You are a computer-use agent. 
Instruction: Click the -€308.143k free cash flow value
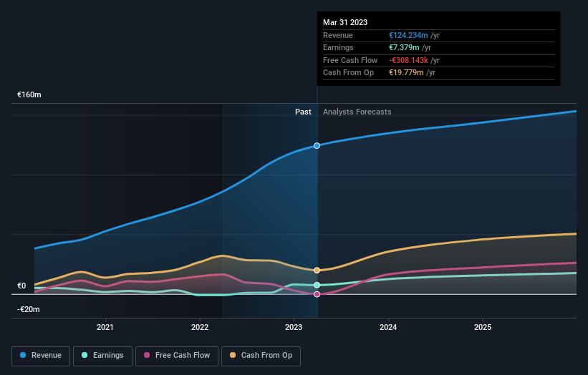coord(408,60)
